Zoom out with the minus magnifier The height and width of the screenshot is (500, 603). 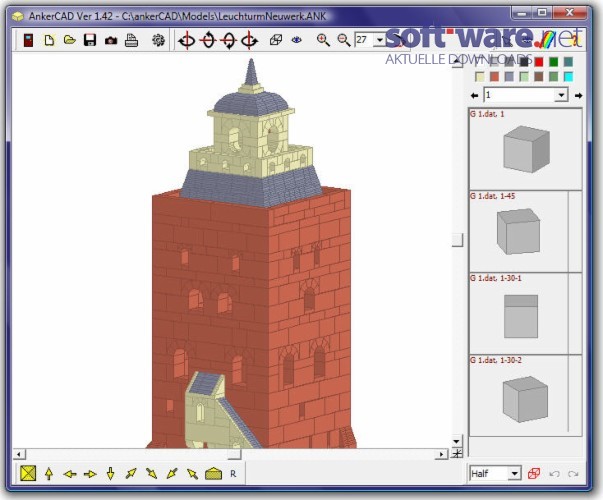(x=343, y=40)
